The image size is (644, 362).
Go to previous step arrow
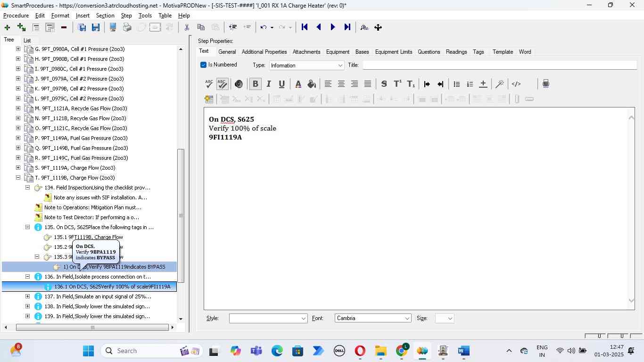[x=319, y=27]
